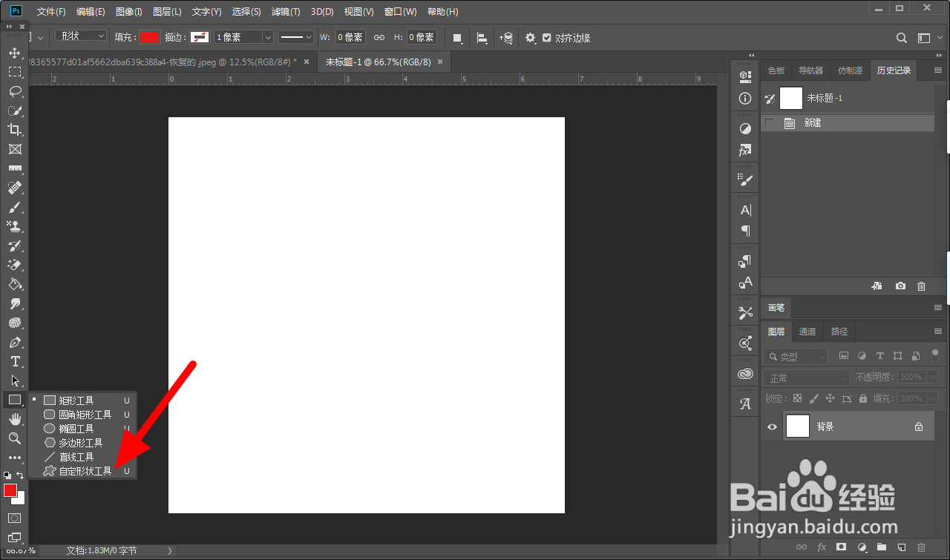Create new layer button in Layers panel

[901, 547]
